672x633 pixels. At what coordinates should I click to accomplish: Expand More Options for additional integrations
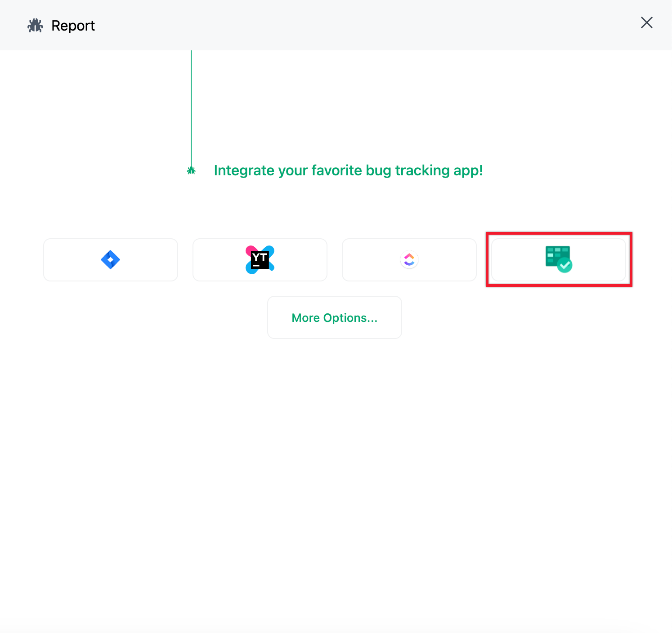coord(334,317)
